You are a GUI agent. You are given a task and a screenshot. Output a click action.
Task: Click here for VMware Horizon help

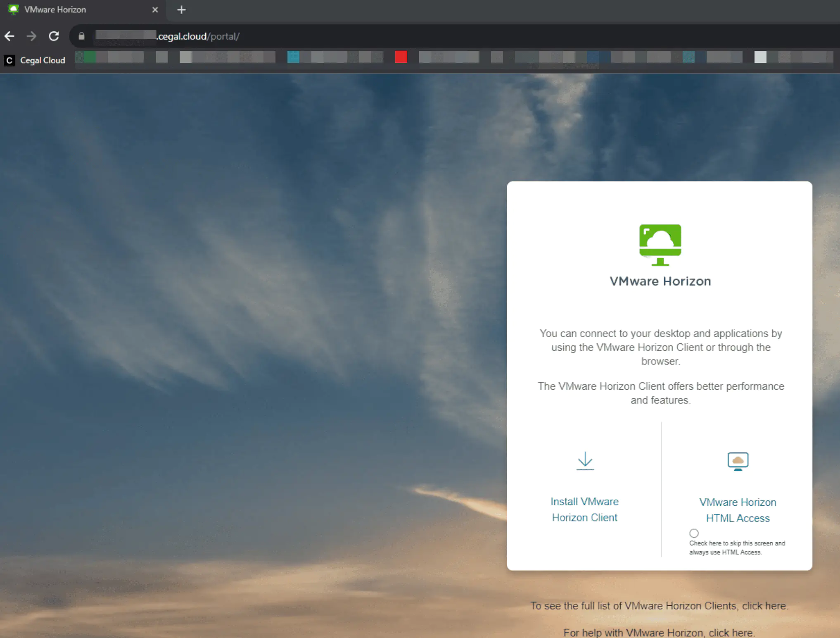click(x=731, y=633)
